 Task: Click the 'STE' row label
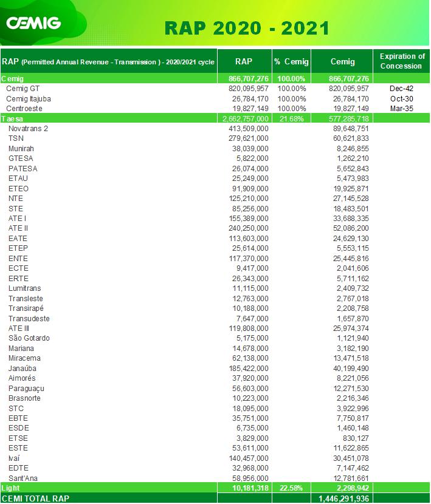tap(15, 209)
